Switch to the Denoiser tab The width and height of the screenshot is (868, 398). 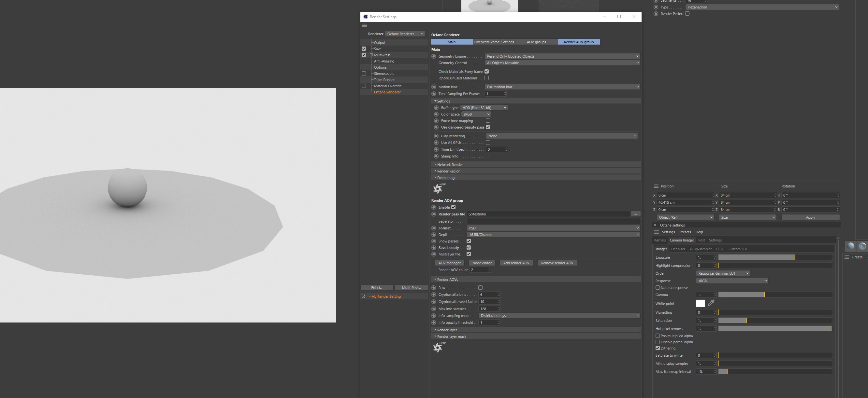678,249
